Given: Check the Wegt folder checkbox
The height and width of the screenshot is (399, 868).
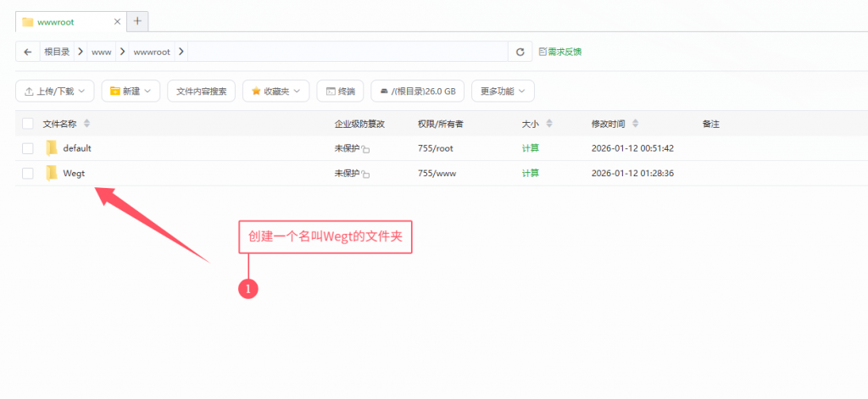Looking at the screenshot, I should (x=28, y=173).
